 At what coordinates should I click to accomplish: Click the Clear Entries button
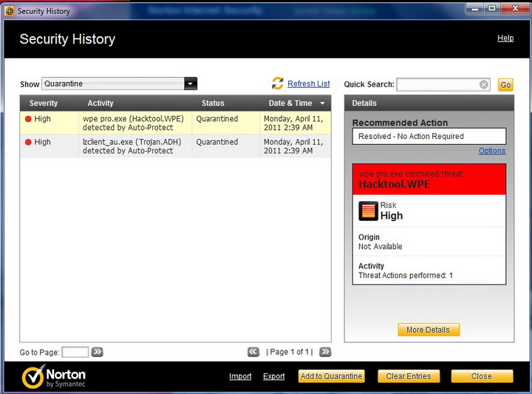coord(409,376)
